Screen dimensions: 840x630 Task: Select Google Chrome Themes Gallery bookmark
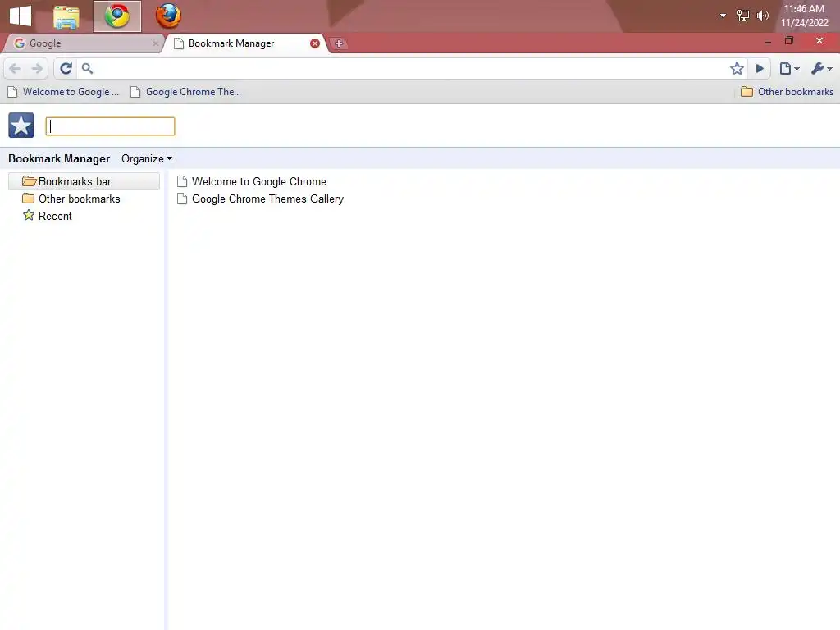point(260,199)
